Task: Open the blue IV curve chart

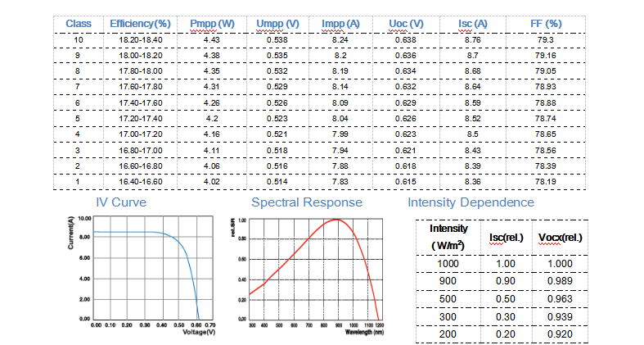Action: pos(151,270)
